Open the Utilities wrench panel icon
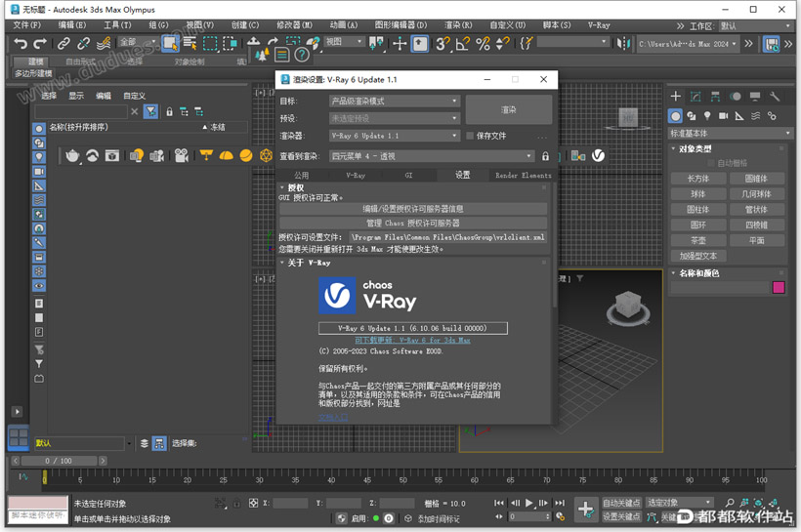The height and width of the screenshot is (532, 801). (775, 96)
